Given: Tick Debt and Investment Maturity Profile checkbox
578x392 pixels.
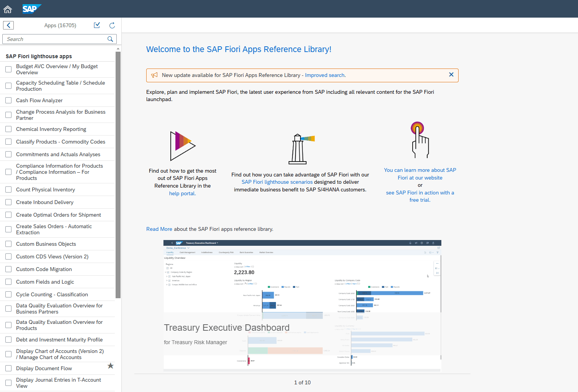Looking at the screenshot, I should (x=8, y=340).
